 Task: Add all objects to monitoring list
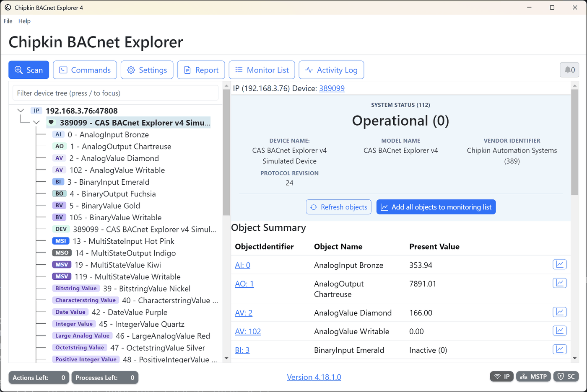[436, 207]
